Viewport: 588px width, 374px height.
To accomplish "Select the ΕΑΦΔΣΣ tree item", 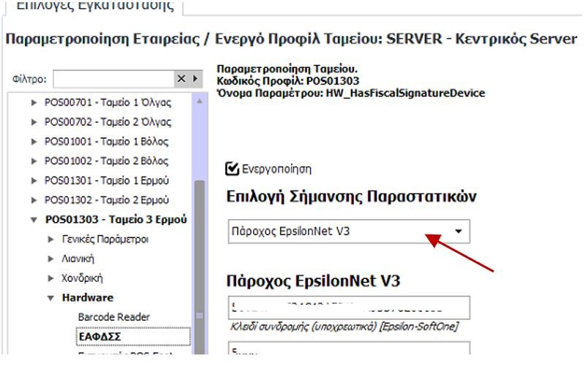I will 99,337.
